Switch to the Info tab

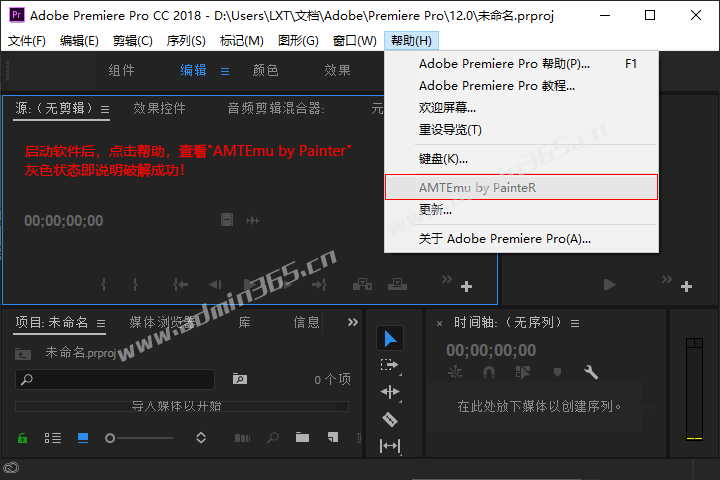pyautogui.click(x=306, y=322)
